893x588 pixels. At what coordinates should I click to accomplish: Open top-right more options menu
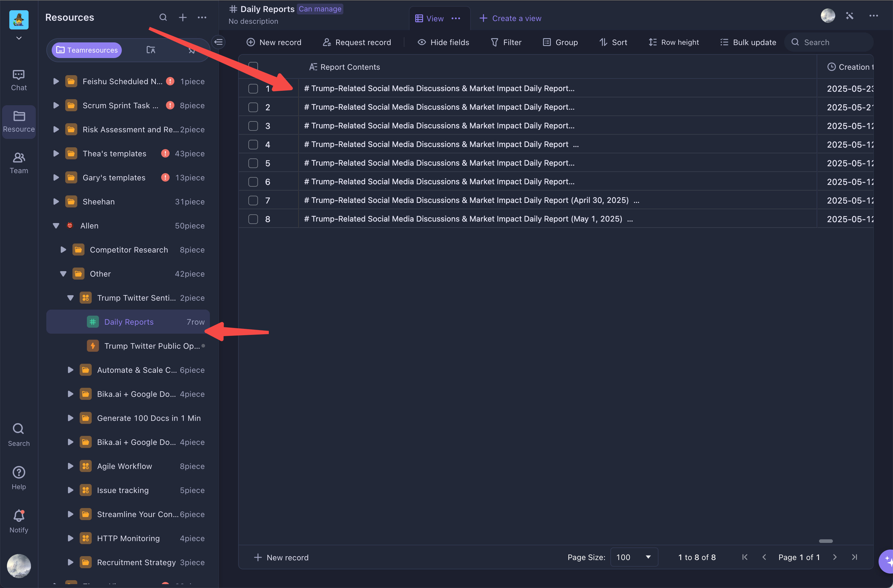873,16
